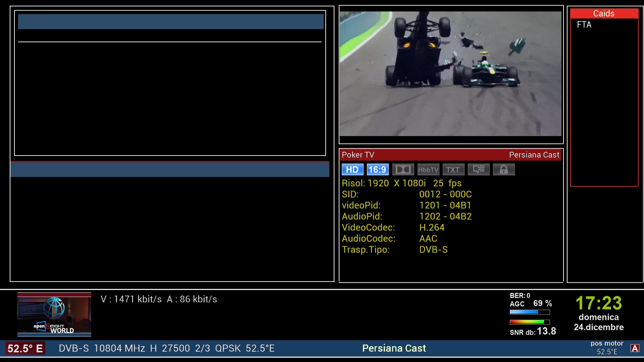Click Persiana Cast provider in bottom bar
The image size is (644, 362).
point(394,349)
